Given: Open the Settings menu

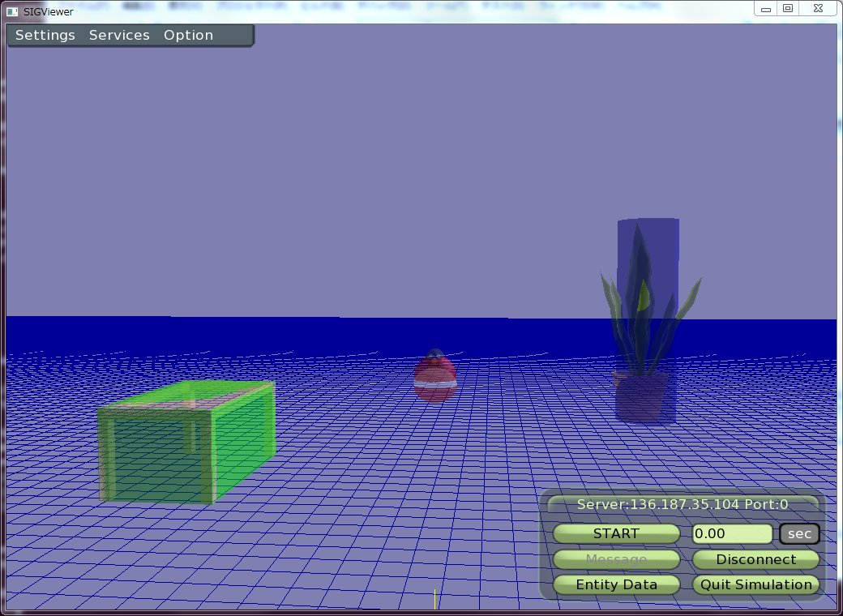Looking at the screenshot, I should [x=45, y=36].
